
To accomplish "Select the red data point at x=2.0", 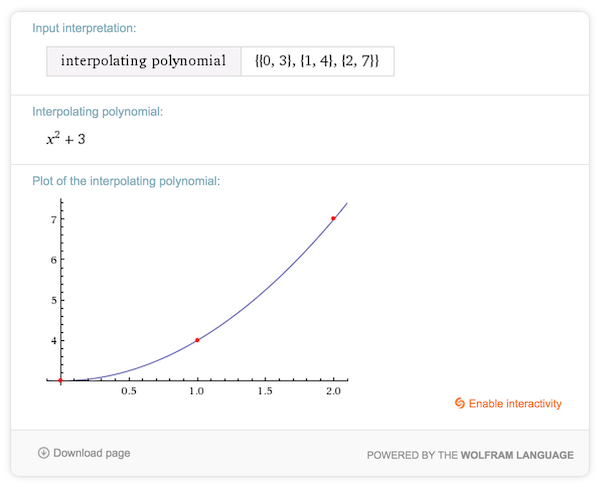I will coord(333,218).
